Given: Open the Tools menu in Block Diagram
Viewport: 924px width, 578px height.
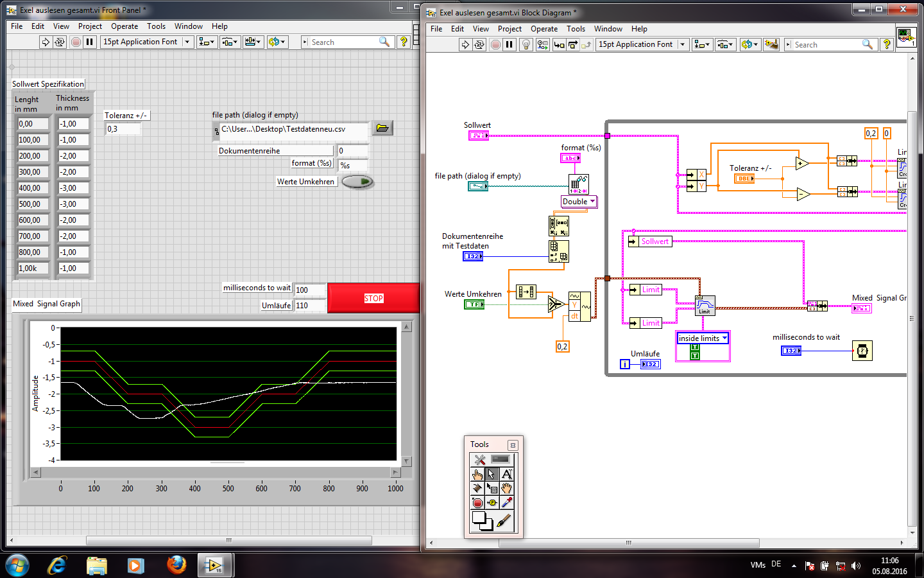Looking at the screenshot, I should point(576,29).
